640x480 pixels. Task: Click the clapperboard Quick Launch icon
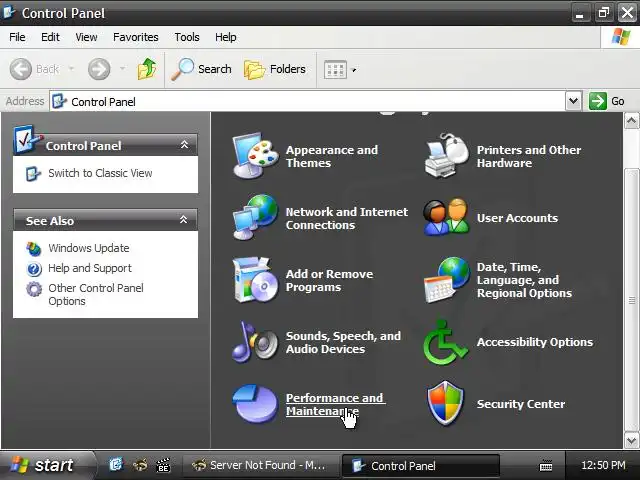coord(163,465)
